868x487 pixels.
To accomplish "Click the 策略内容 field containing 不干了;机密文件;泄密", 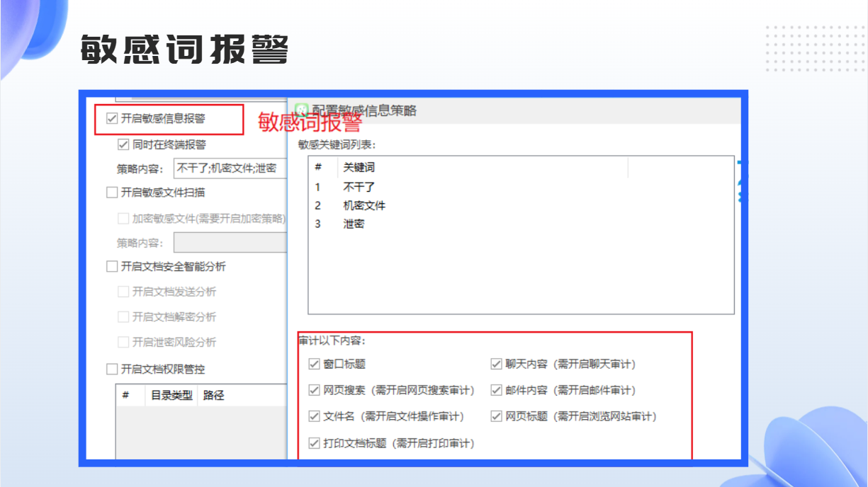I will tap(230, 169).
